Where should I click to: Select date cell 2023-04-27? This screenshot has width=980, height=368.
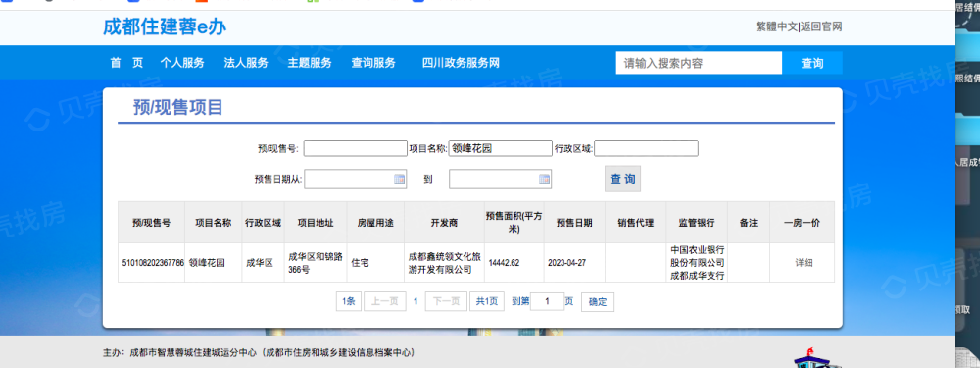pyautogui.click(x=575, y=263)
